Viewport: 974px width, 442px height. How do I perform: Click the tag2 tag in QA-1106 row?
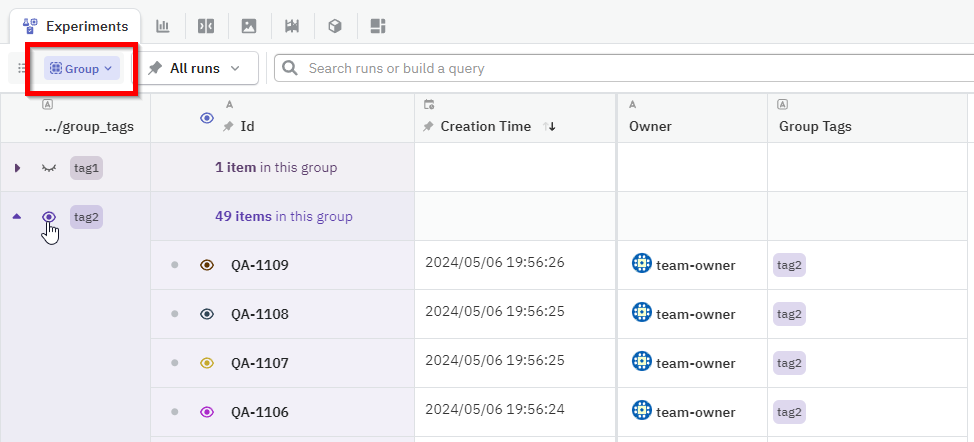click(789, 412)
